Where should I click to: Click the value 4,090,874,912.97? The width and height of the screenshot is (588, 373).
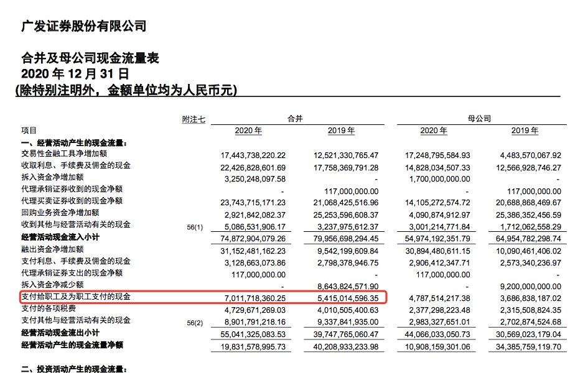click(440, 215)
